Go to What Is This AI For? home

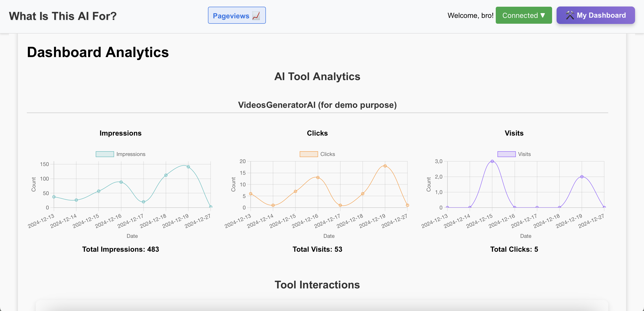pyautogui.click(x=63, y=16)
